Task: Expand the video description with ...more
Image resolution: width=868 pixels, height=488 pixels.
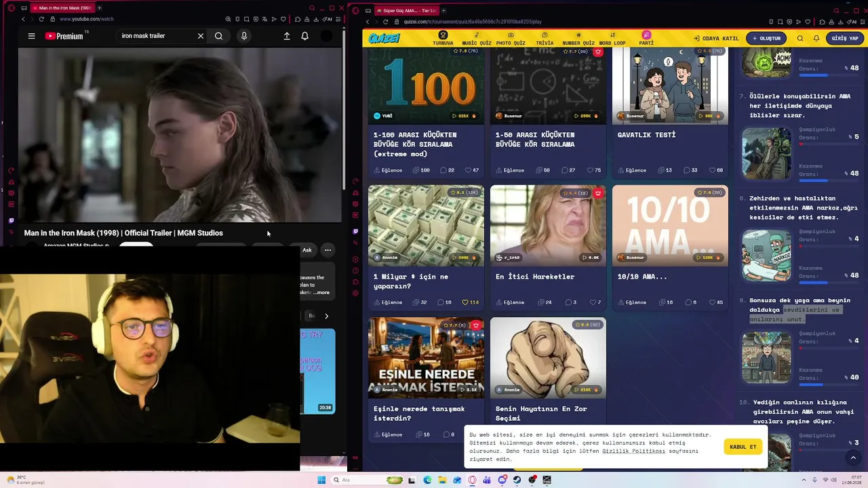Action: click(321, 293)
